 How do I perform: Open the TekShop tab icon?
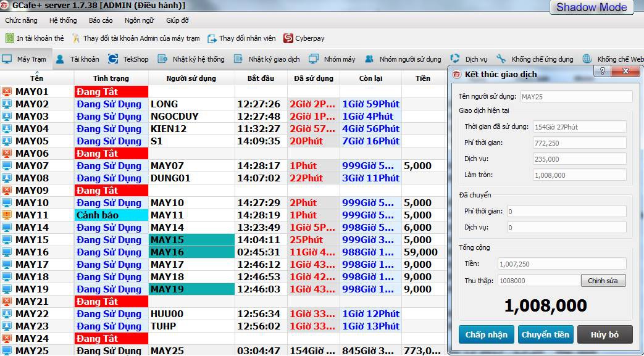[113, 59]
